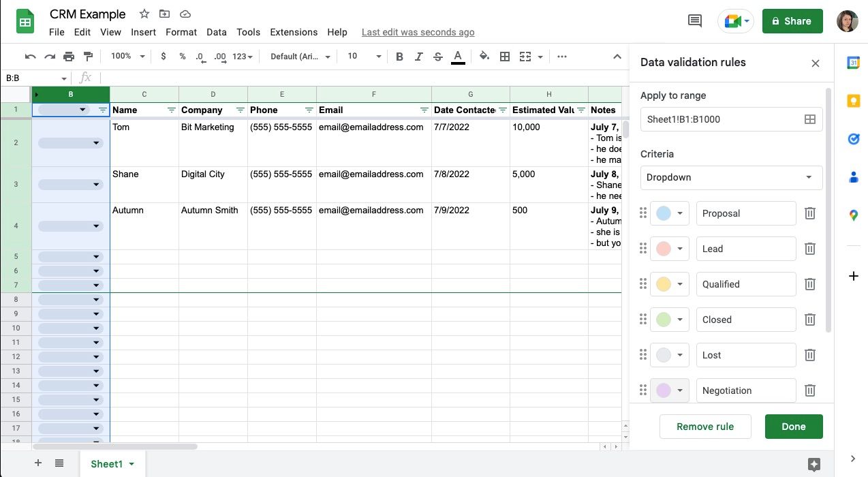Delete the Proposal dropdown option
Viewport: 868px width, 477px height.
pos(809,213)
